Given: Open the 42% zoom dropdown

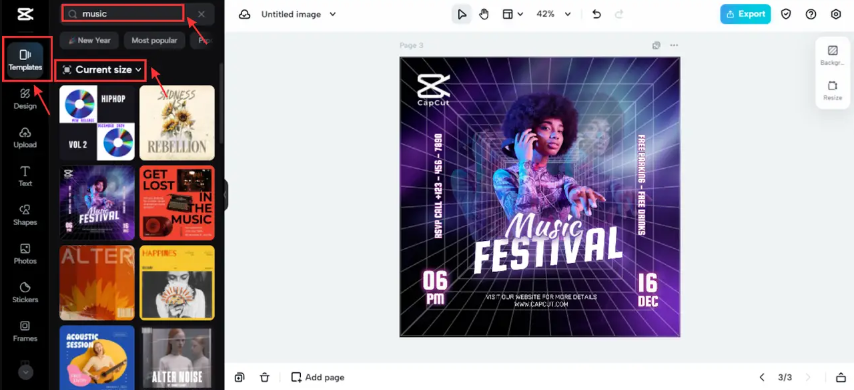Looking at the screenshot, I should tap(553, 14).
